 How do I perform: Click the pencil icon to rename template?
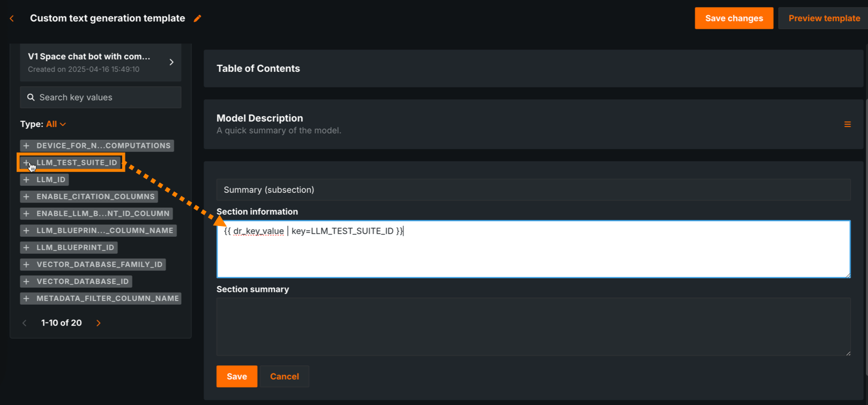coord(198,18)
